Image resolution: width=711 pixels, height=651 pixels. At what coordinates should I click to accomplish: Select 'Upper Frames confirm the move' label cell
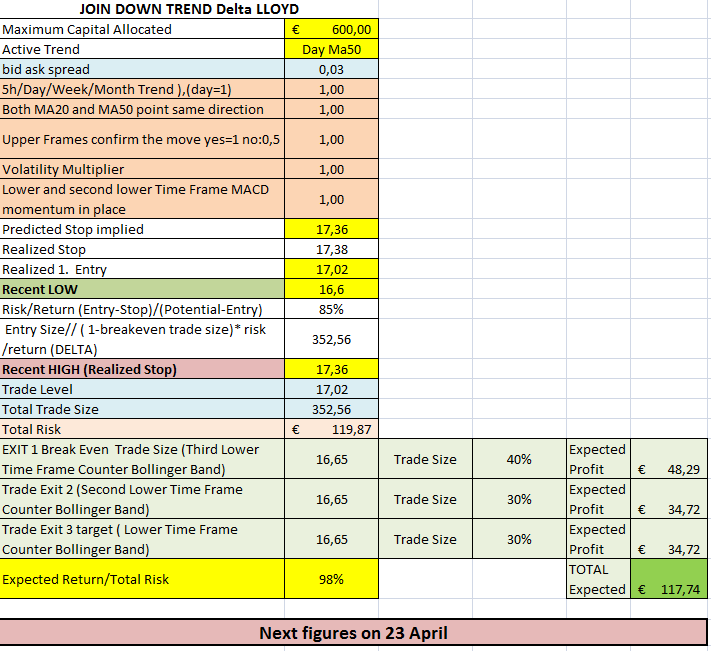[142, 139]
